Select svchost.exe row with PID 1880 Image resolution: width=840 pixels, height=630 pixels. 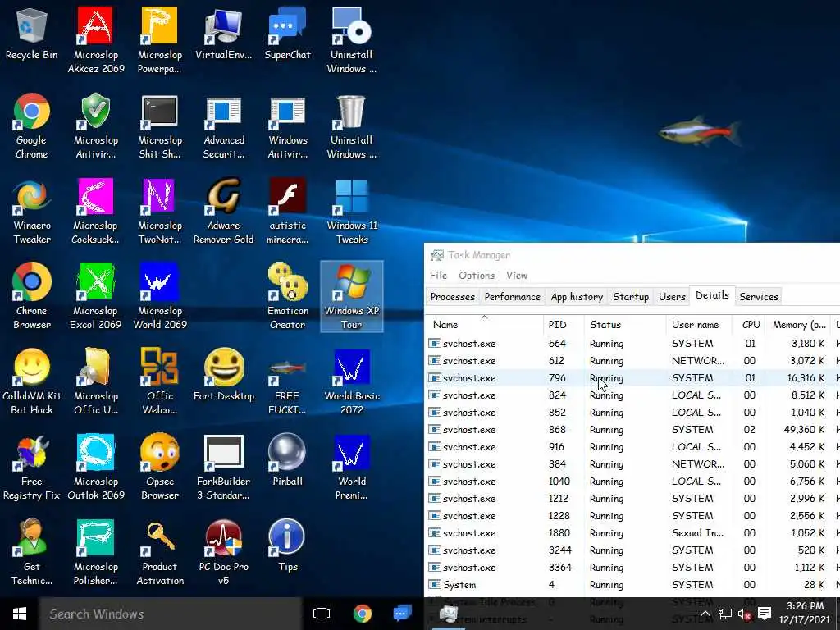632,533
